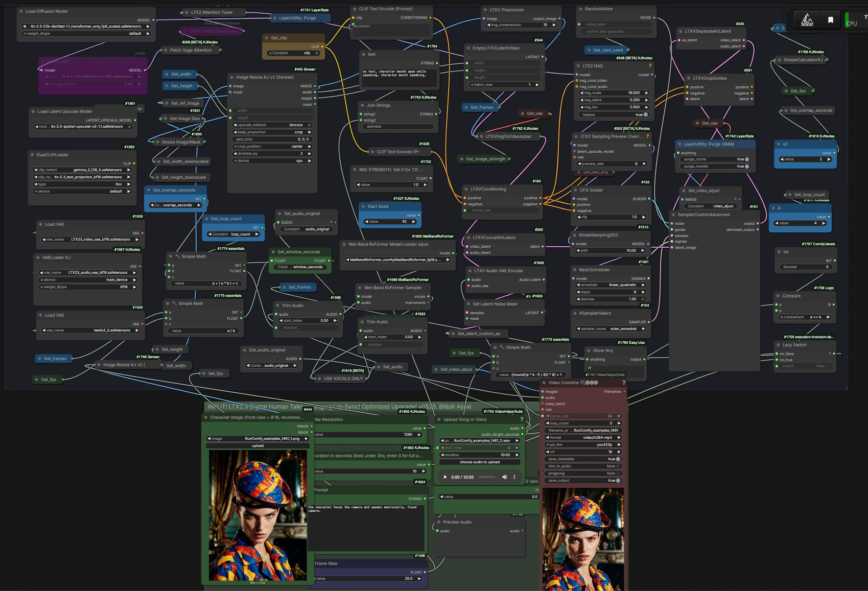The width and height of the screenshot is (868, 591).
Task: Open audio player three-dot options
Action: (x=514, y=477)
